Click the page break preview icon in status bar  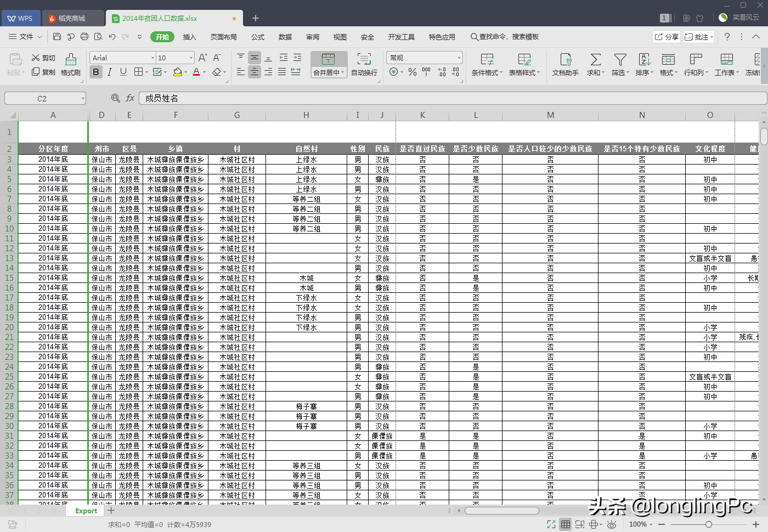click(580, 524)
